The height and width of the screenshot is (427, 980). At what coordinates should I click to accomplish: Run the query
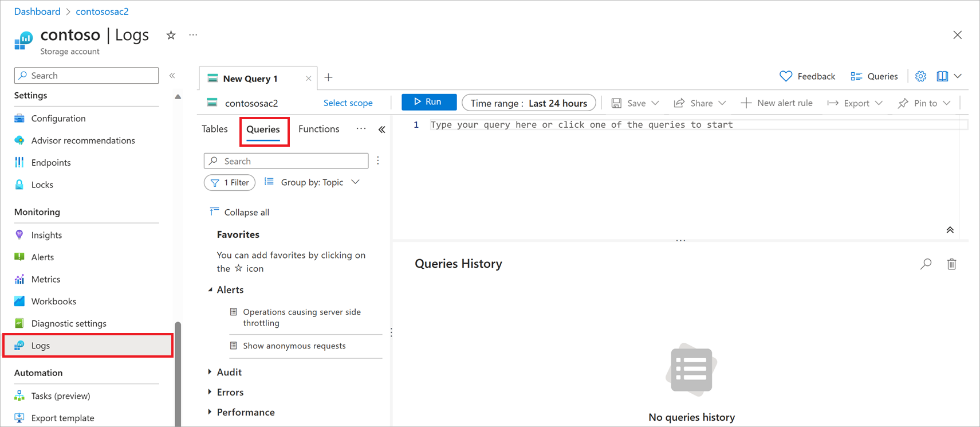428,102
